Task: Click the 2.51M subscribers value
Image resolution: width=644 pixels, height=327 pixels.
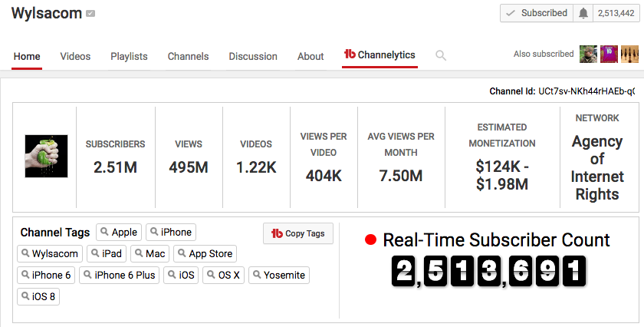Action: (115, 167)
